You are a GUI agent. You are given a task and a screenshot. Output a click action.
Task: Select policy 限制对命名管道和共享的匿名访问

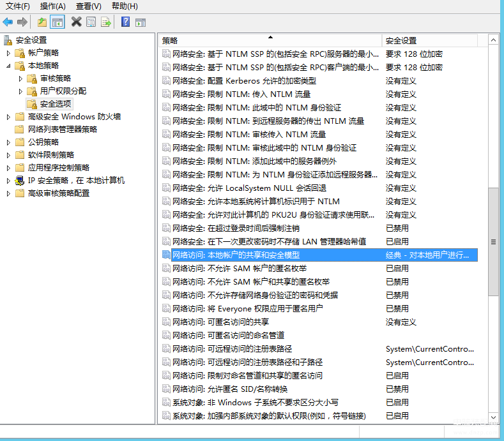[247, 375]
